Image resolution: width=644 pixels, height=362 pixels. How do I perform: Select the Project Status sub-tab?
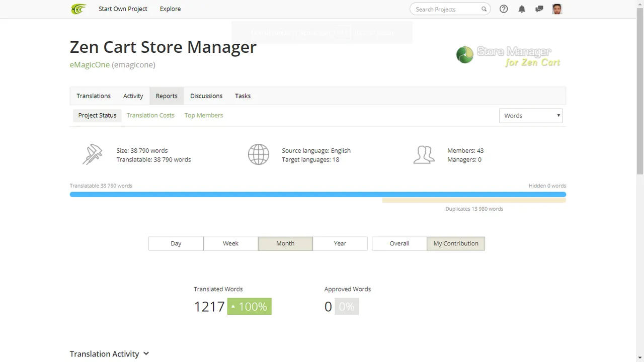click(97, 115)
